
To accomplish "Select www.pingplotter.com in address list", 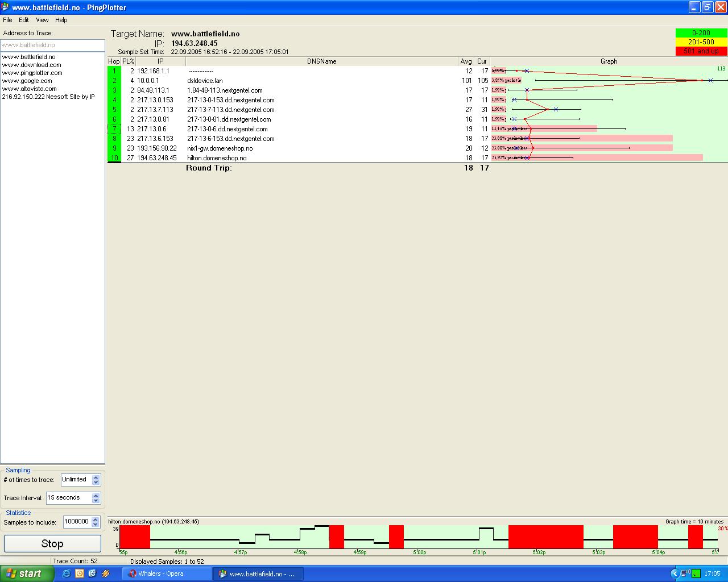I will [x=32, y=73].
